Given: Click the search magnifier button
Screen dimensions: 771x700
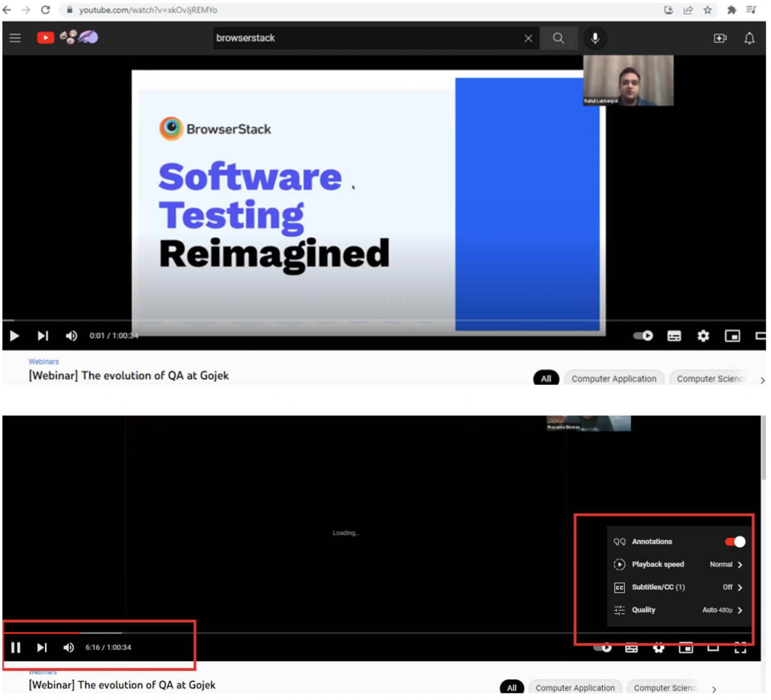Looking at the screenshot, I should click(558, 38).
